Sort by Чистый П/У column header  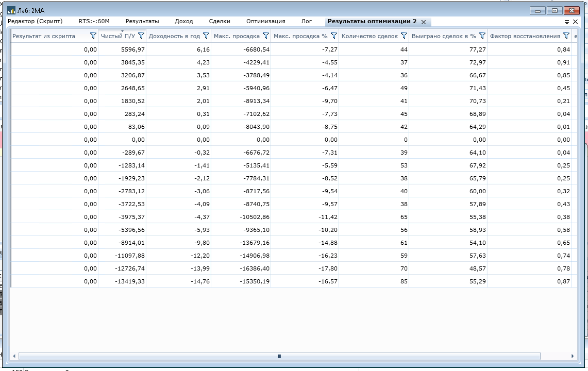[x=117, y=37]
